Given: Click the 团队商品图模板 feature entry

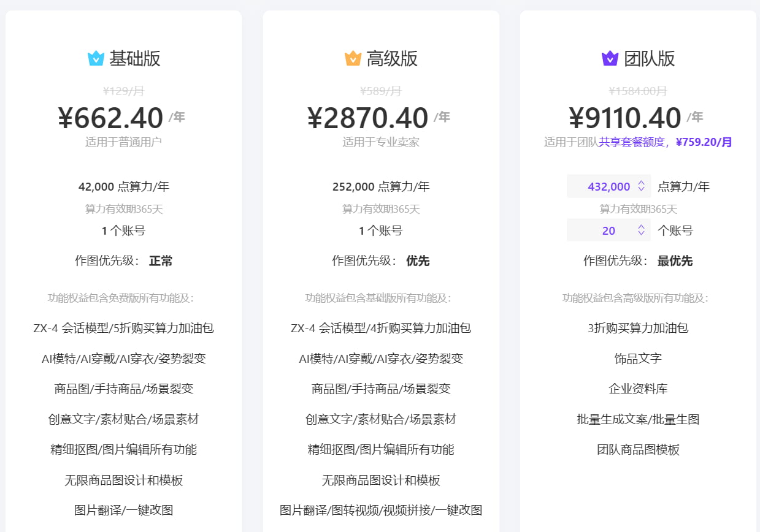Looking at the screenshot, I should tap(637, 449).
